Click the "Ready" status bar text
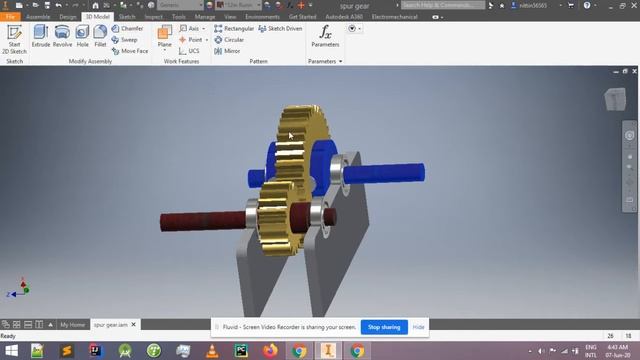 point(8,336)
